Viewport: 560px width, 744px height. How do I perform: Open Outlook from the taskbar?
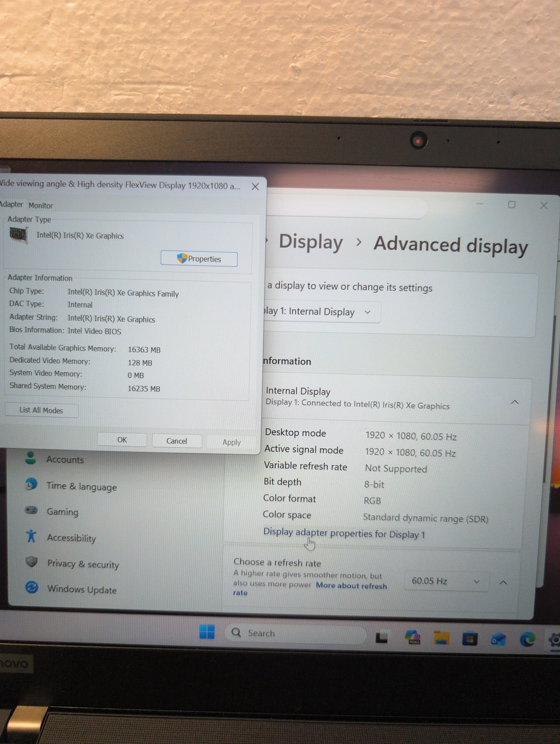click(x=499, y=639)
